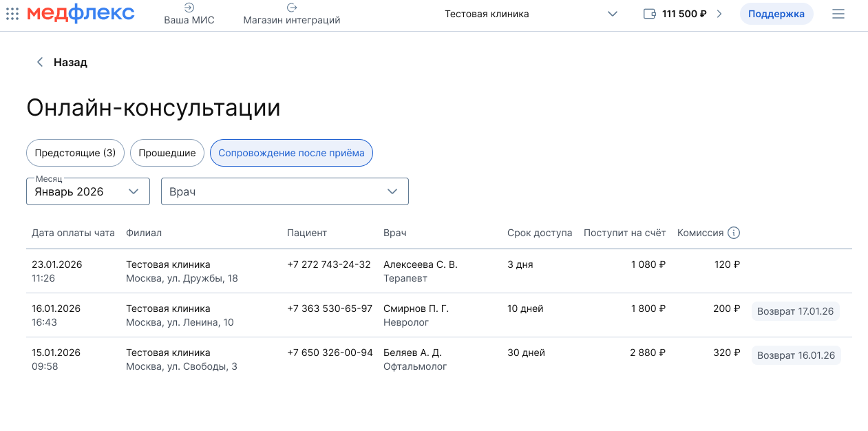The image size is (868, 431).
Task: Click the Возврат 16.01.26 badge
Action: 796,355
